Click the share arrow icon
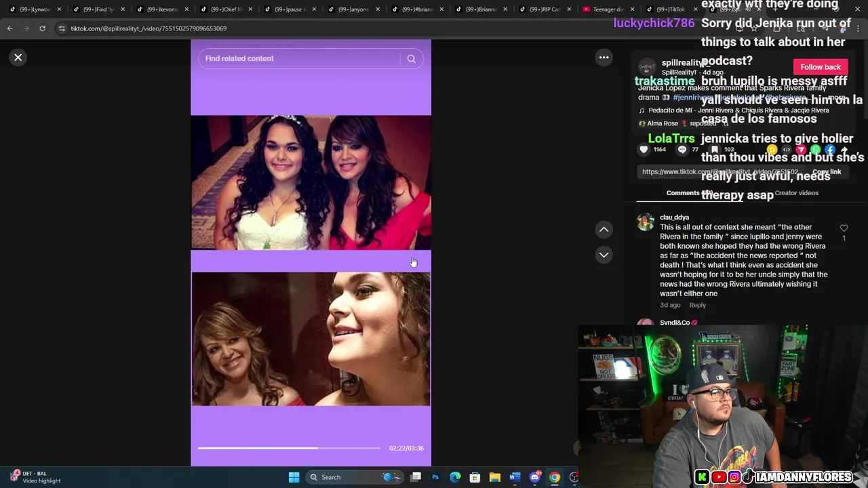868x488 pixels. click(844, 150)
